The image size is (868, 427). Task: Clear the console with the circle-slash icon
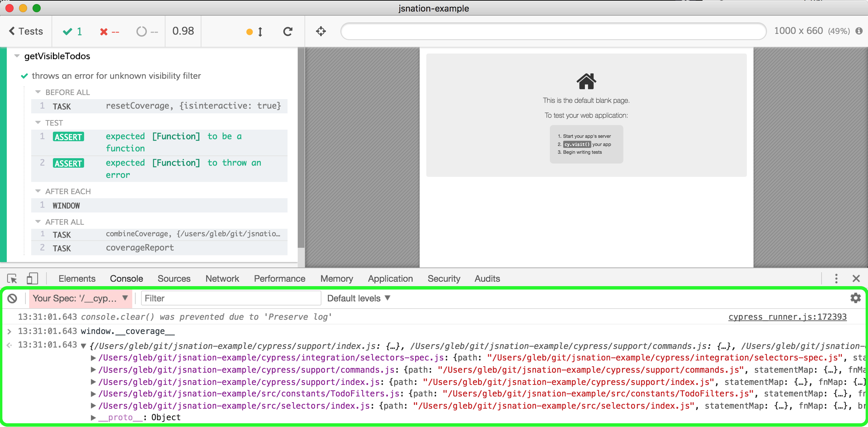click(x=13, y=298)
